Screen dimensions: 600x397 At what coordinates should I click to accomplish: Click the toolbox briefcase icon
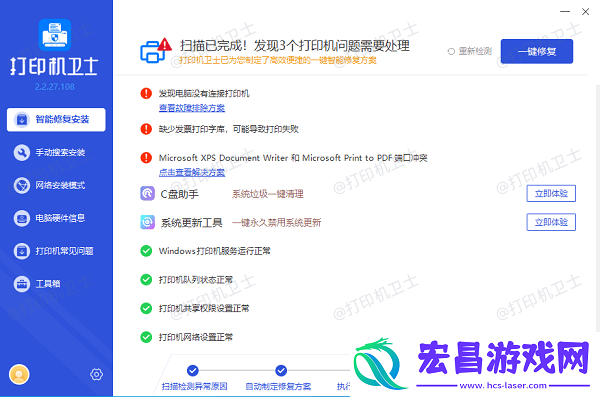[22, 284]
